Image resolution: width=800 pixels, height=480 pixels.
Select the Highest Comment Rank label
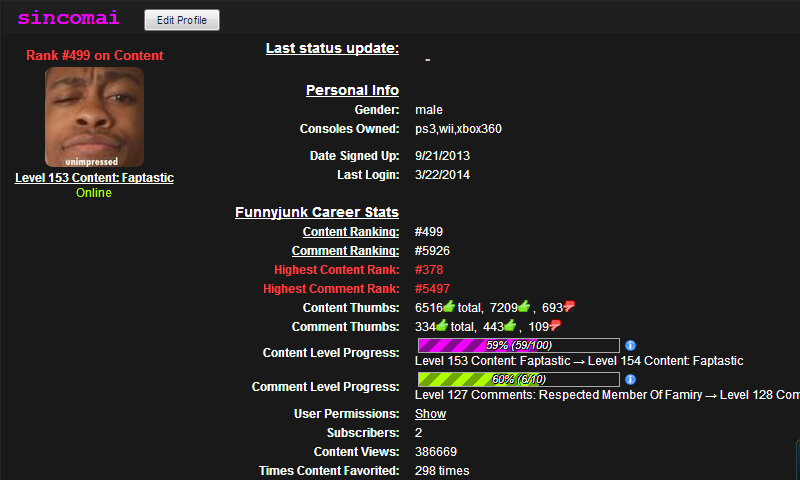331,288
